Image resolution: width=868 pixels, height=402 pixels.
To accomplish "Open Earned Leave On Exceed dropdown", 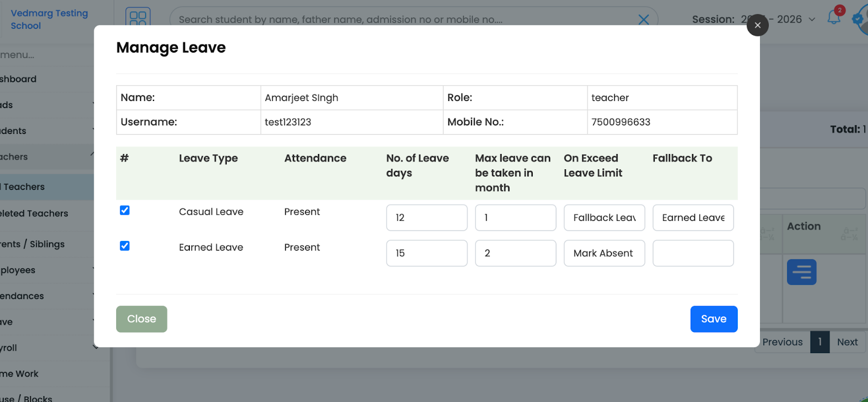I will (x=604, y=253).
